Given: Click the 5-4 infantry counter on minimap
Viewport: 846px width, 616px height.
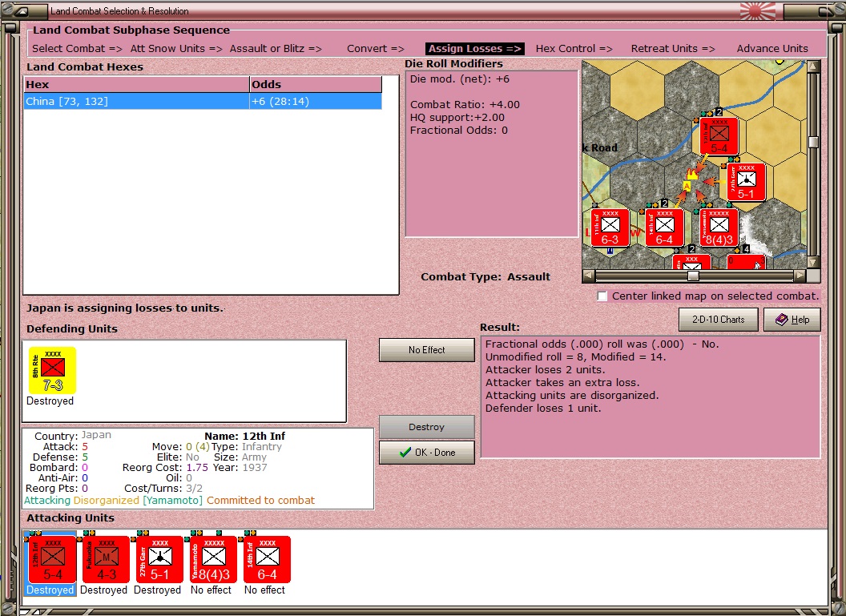Looking at the screenshot, I should pyautogui.click(x=719, y=137).
